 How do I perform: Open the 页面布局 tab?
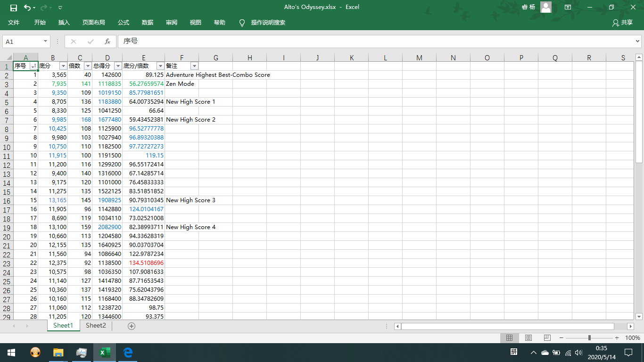tap(94, 23)
